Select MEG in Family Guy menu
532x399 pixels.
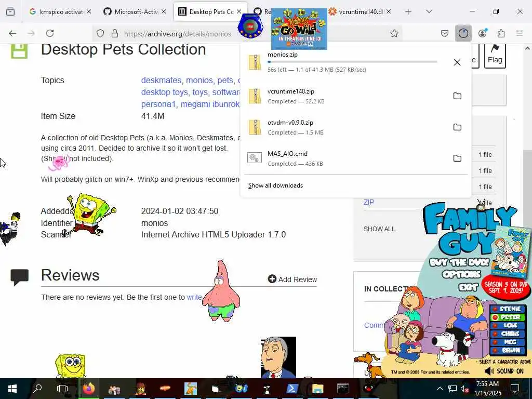pos(508,342)
